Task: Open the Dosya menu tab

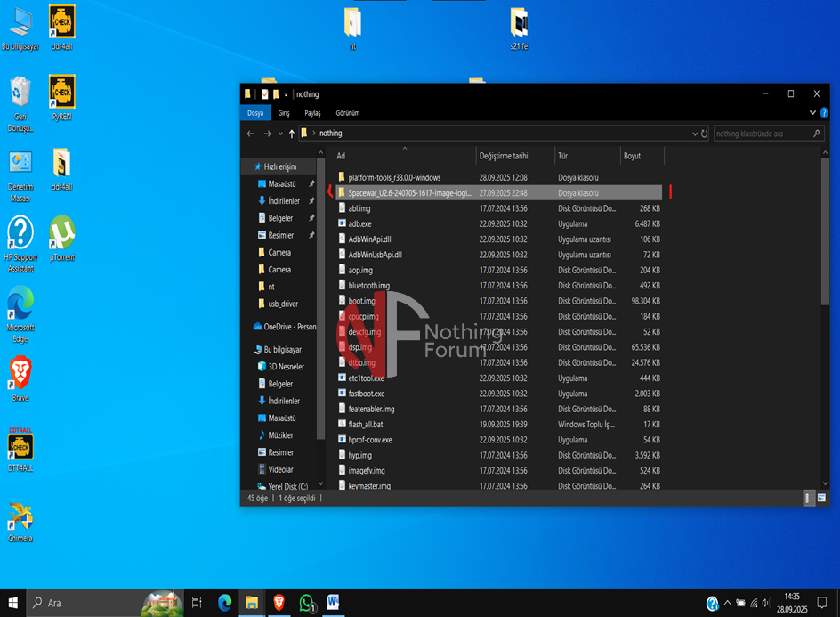Action: pos(255,113)
